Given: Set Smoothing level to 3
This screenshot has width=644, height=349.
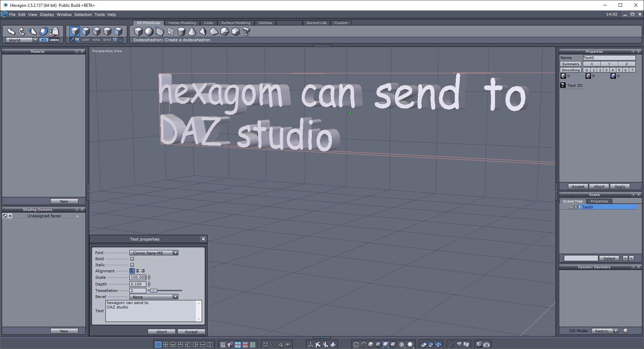Looking at the screenshot, I should coord(606,70).
